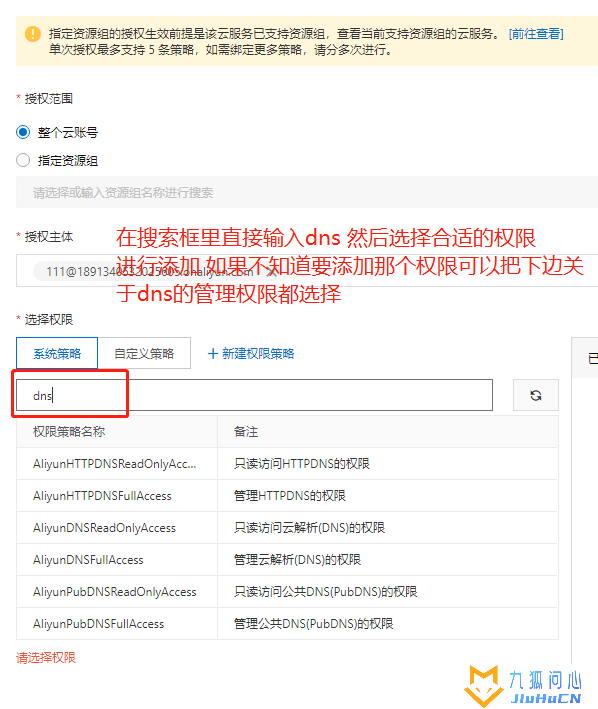Screen dimensions: 598x709
Task: Select the AliyunDNSReadOnlyAccess policy
Action: (104, 528)
